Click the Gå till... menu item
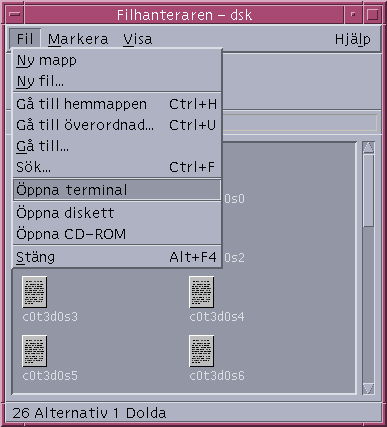 click(117, 146)
